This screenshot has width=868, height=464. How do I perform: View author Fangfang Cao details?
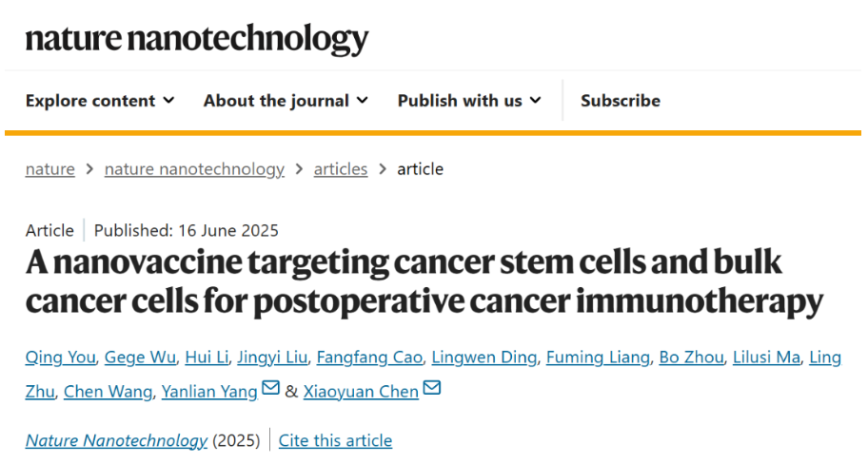point(369,358)
